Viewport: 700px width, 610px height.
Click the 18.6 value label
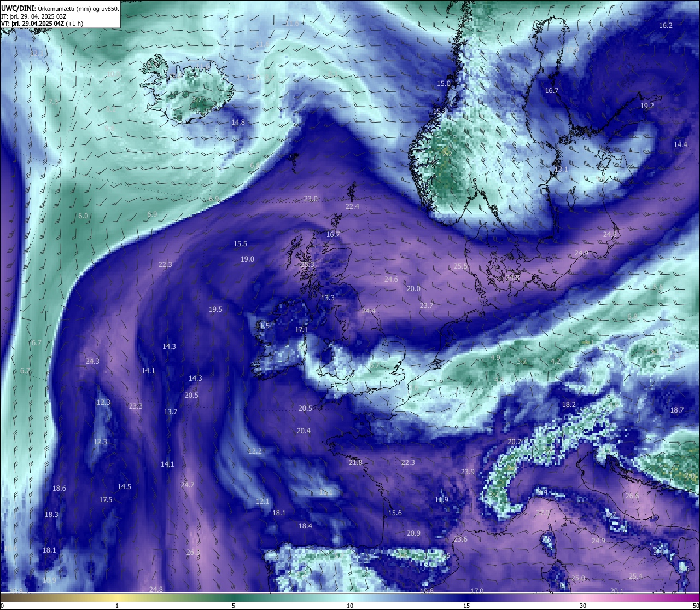[59, 488]
